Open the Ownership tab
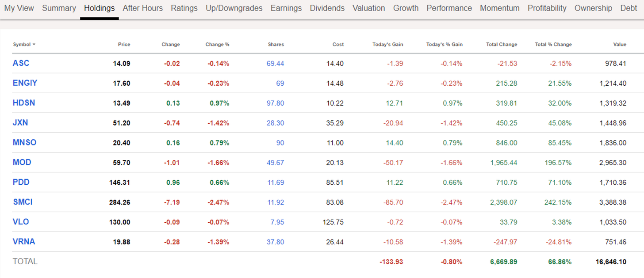Screen dimensions: 644x278 point(593,8)
